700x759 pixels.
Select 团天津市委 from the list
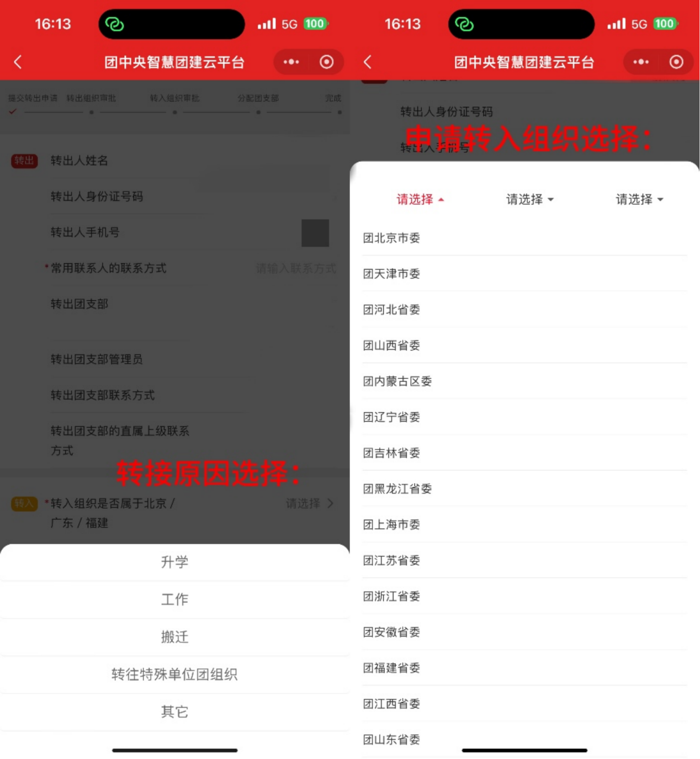click(524, 274)
